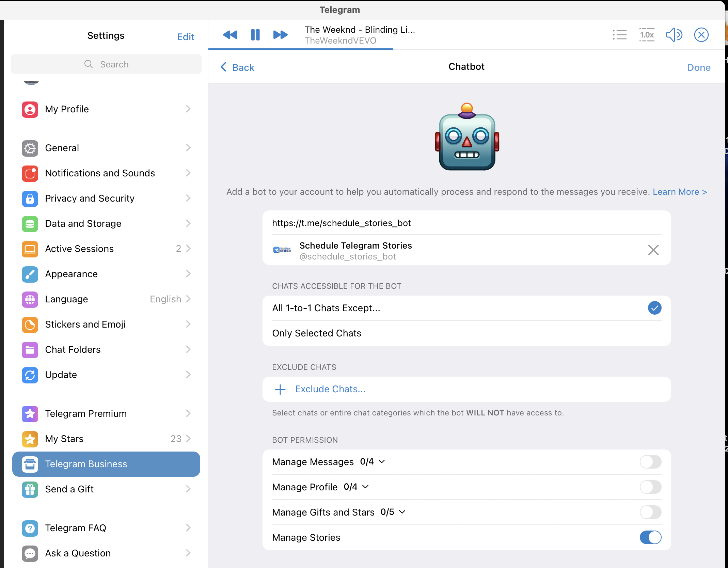Open General settings menu item

coord(106,148)
